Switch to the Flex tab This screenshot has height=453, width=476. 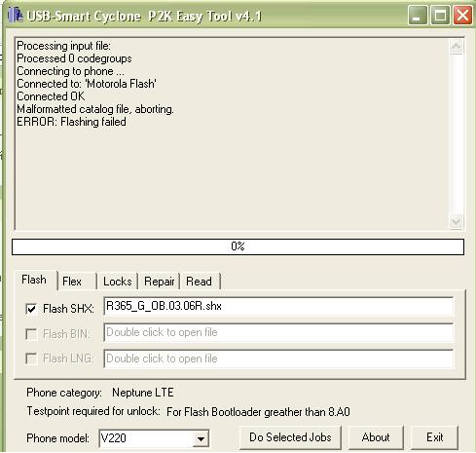click(77, 282)
